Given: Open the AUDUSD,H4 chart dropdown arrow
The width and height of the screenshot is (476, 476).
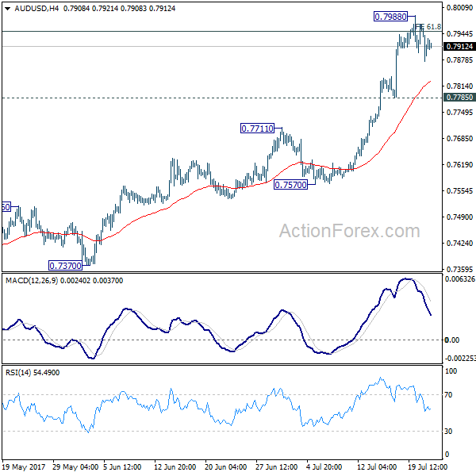Looking at the screenshot, I should [x=8, y=9].
